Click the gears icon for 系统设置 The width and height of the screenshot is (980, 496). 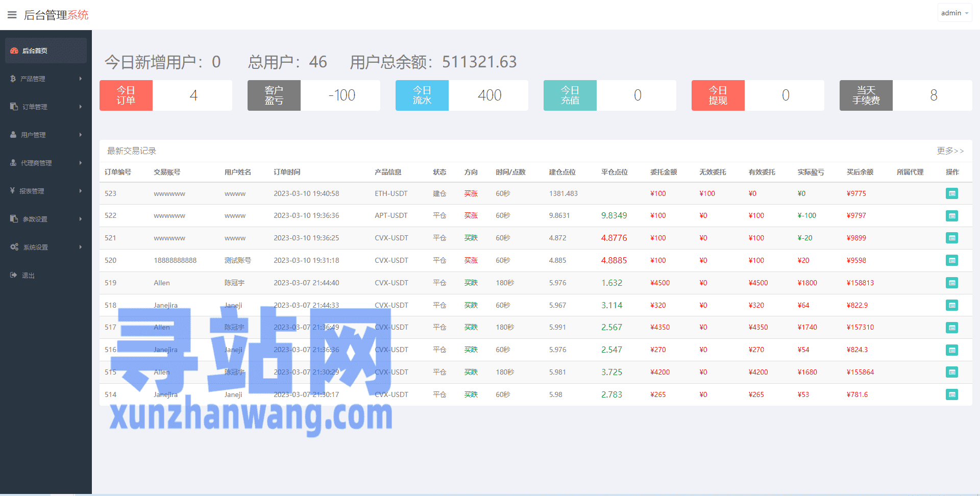[14, 247]
